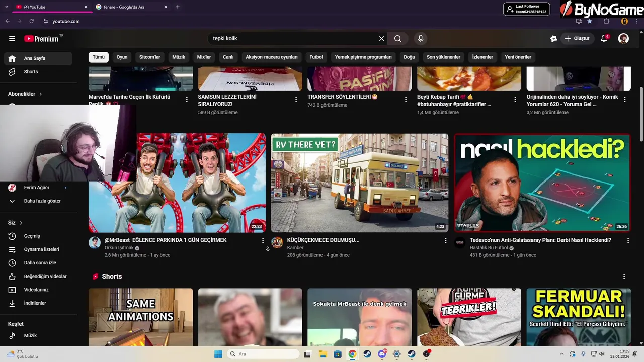Open the Küçükçekmece Dolmuşu video title
The image size is (644, 362).
(x=323, y=240)
